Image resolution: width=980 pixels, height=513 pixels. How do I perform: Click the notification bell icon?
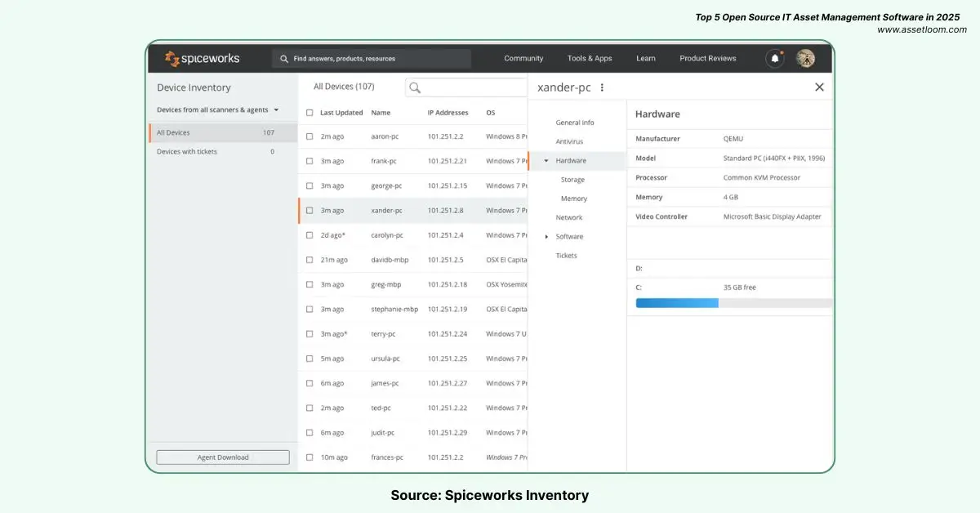coord(774,59)
